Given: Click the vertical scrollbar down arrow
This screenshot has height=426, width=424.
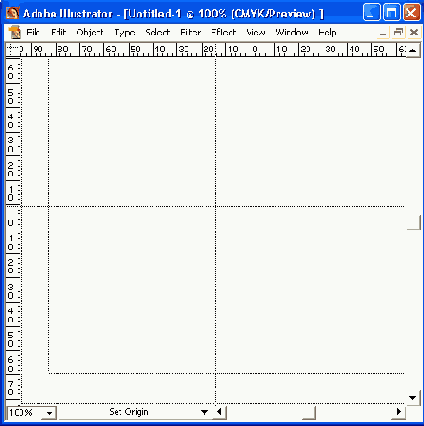Looking at the screenshot, I should [413, 397].
